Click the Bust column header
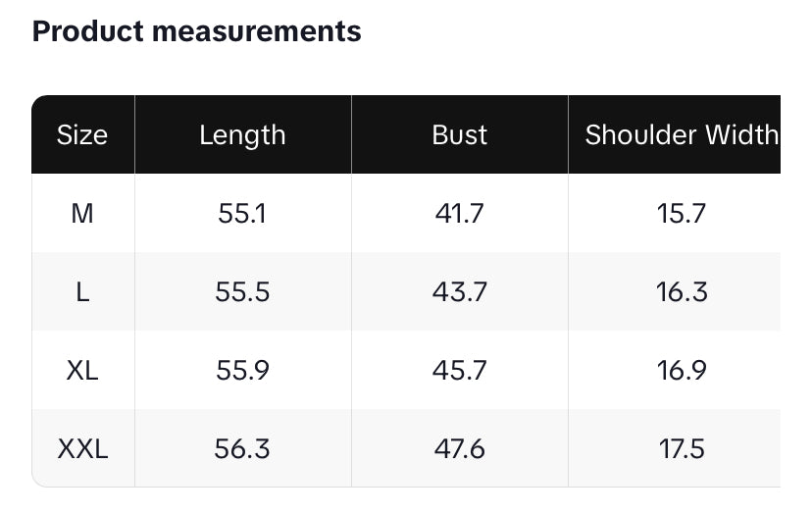Screen dimensions: 812x515 tap(459, 134)
